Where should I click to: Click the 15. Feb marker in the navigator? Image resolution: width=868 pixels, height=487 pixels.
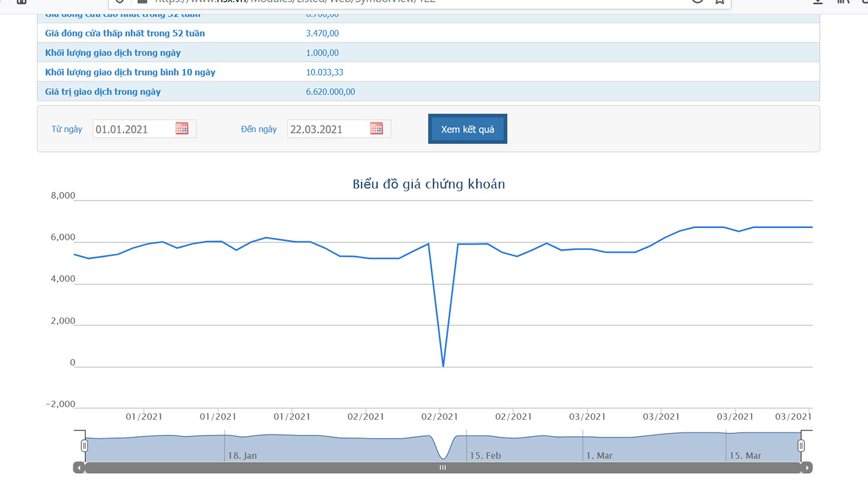[x=485, y=455]
